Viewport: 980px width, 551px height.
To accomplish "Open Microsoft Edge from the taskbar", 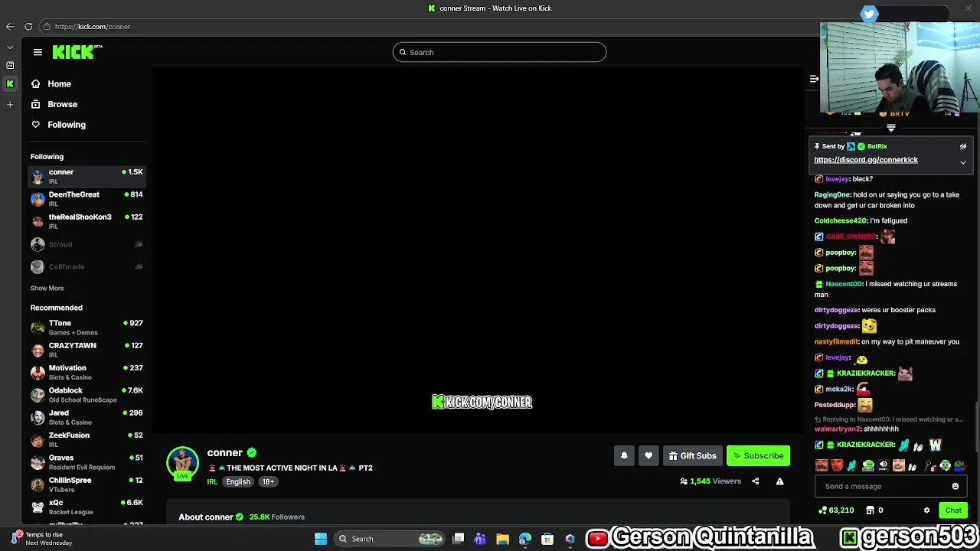I will point(524,539).
